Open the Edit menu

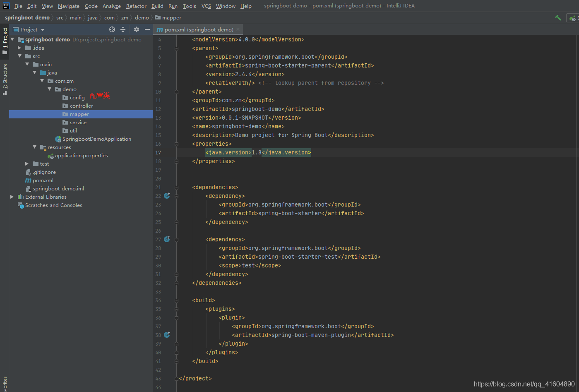(x=32, y=6)
